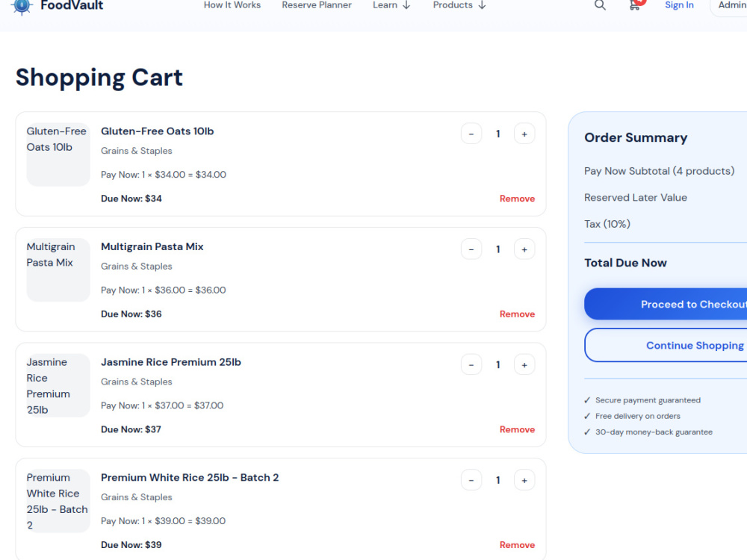Viewport: 747px width, 560px height.
Task: Decrease quantity of Jasmine Rice Premium 25lb
Action: 471,365
